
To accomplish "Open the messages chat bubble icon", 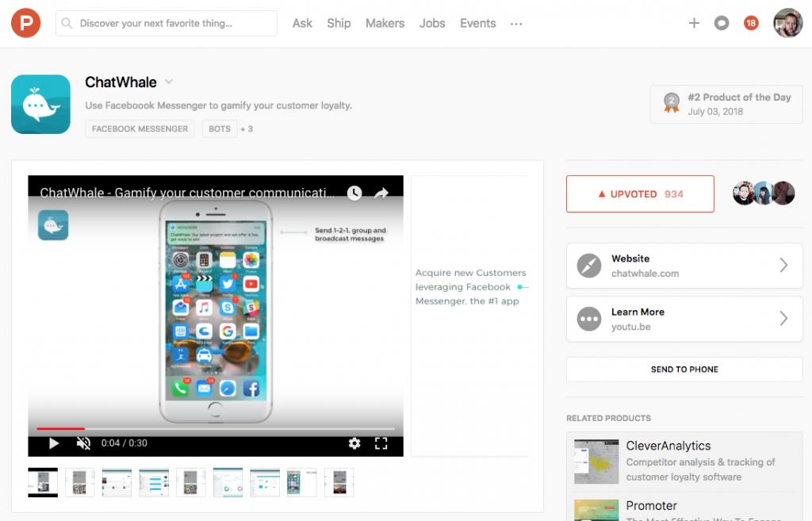I will pos(722,23).
